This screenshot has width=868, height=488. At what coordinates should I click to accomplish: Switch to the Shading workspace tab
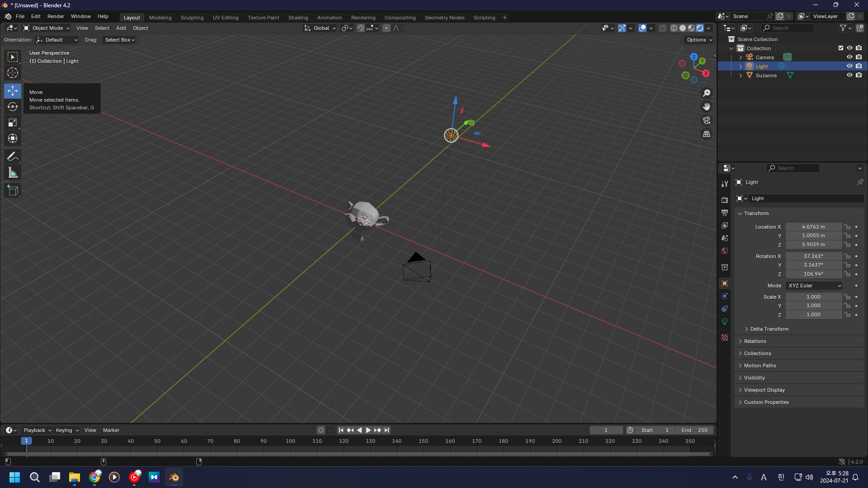[298, 18]
